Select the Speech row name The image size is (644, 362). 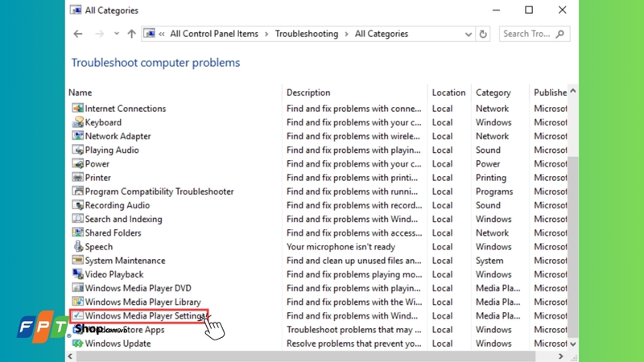point(98,247)
